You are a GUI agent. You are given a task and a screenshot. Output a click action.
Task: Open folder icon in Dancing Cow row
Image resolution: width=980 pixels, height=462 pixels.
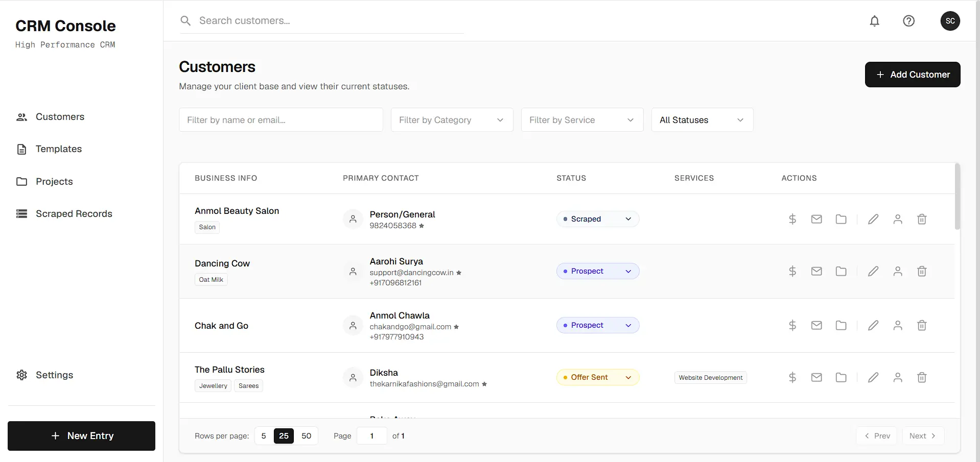pyautogui.click(x=841, y=271)
